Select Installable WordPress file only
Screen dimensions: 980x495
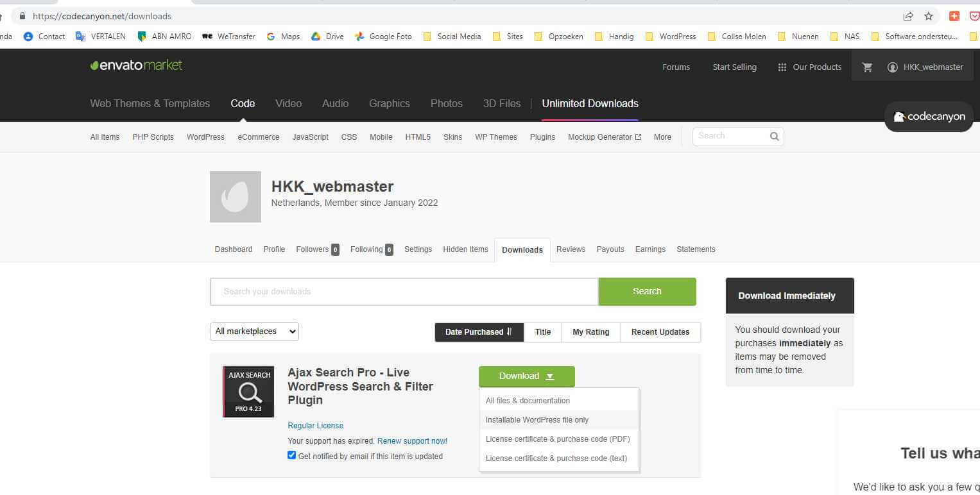pyautogui.click(x=537, y=420)
